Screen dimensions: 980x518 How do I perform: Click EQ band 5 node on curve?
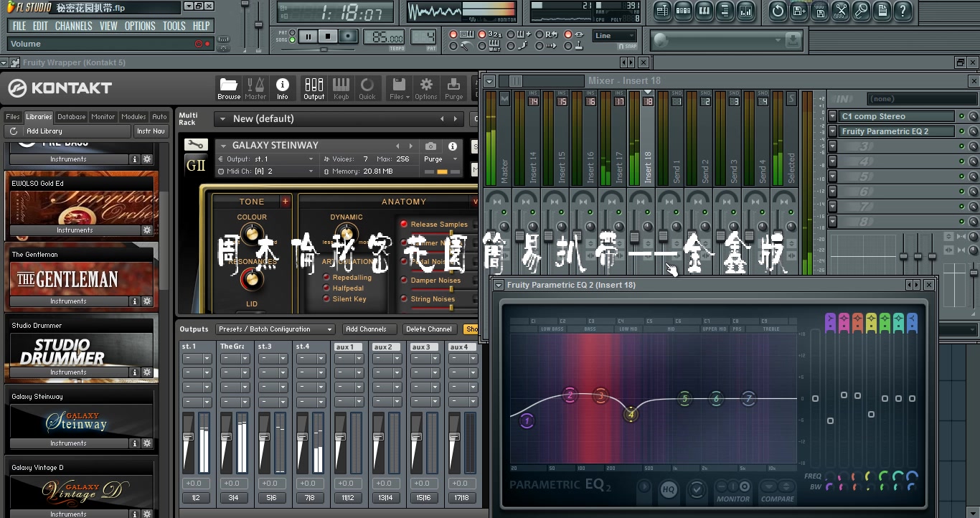click(x=684, y=399)
